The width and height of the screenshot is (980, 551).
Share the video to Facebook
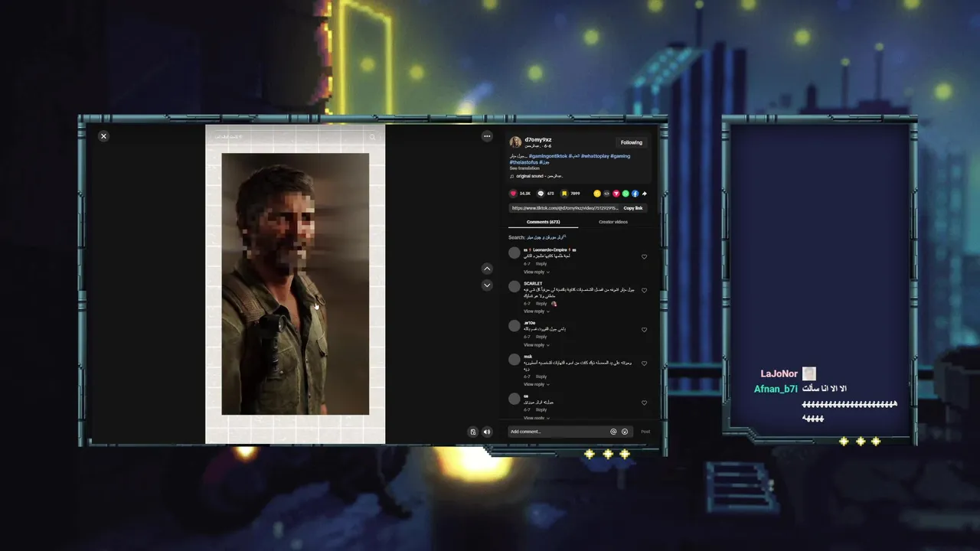coord(635,194)
